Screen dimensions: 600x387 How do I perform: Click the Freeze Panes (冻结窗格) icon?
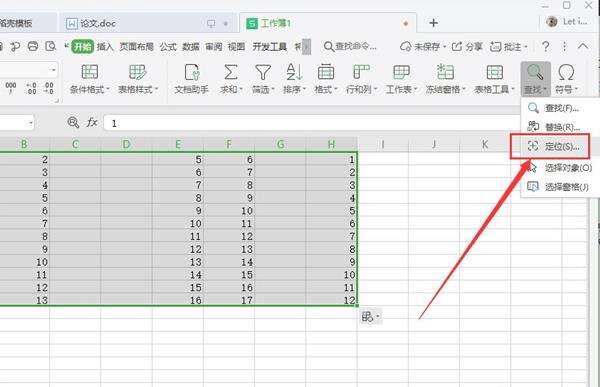445,72
